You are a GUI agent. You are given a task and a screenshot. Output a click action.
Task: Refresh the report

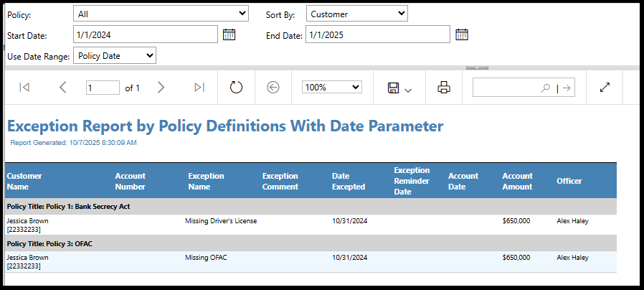tap(237, 88)
